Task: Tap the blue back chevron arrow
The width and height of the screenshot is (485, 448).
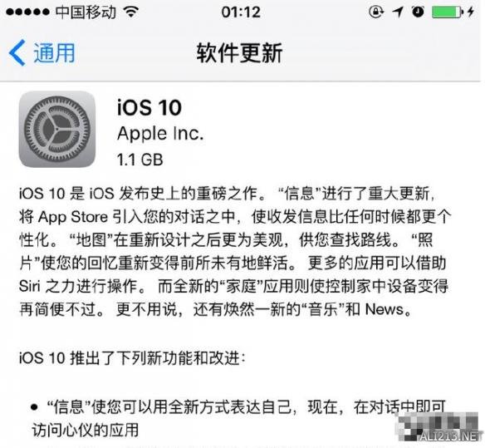Action: pyautogui.click(x=17, y=52)
